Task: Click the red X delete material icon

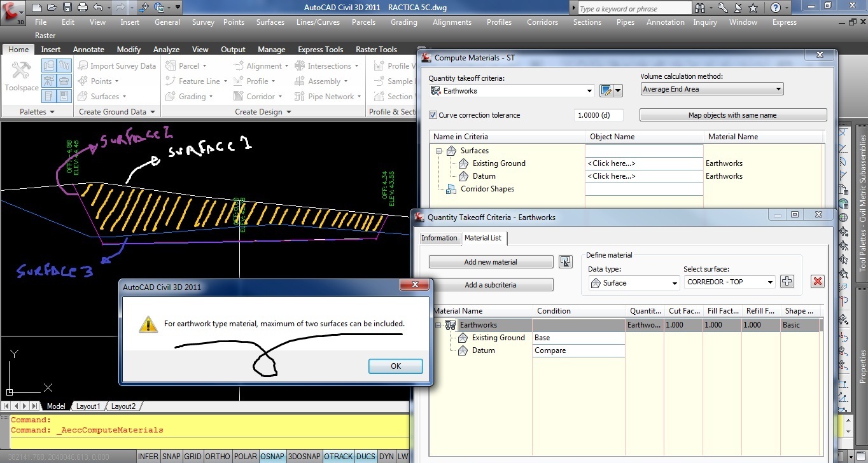Action: point(818,281)
